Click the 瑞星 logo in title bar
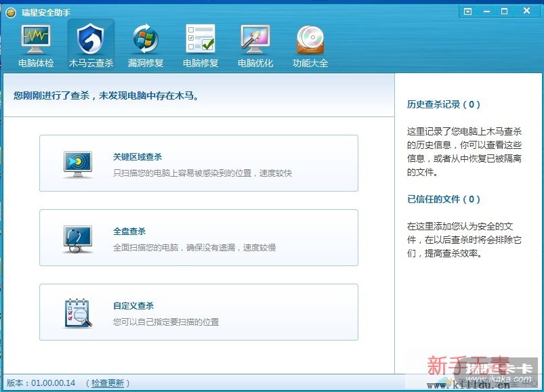This screenshot has width=544, height=392. (11, 13)
